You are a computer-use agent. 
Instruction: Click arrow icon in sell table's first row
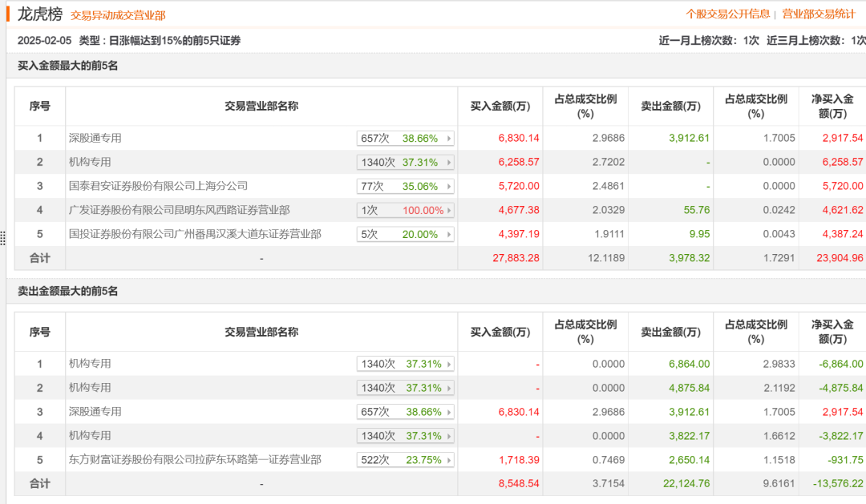[x=449, y=364]
